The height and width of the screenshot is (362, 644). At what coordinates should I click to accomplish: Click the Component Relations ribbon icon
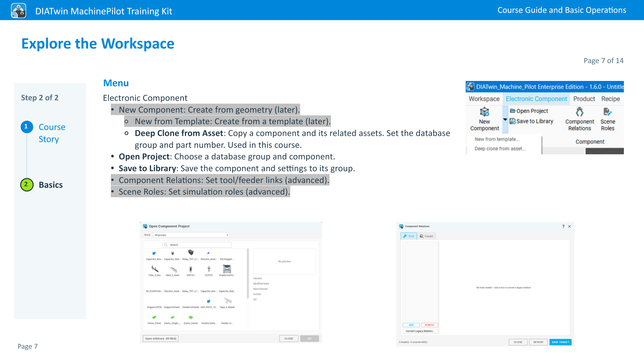580,112
